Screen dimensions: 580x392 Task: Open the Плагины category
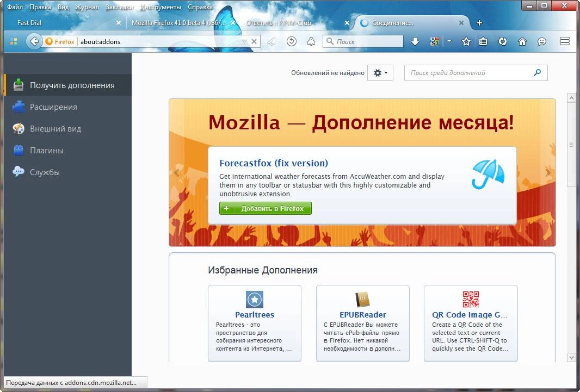(x=67, y=151)
